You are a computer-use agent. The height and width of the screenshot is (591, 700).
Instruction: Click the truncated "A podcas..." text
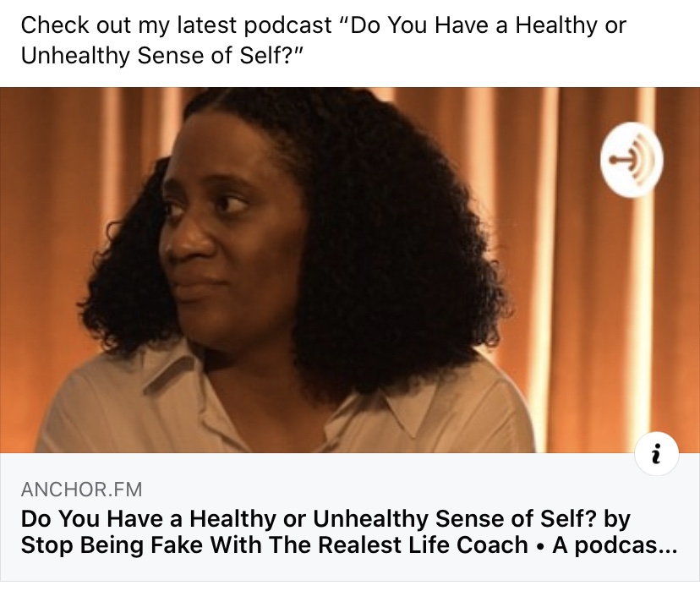615,545
